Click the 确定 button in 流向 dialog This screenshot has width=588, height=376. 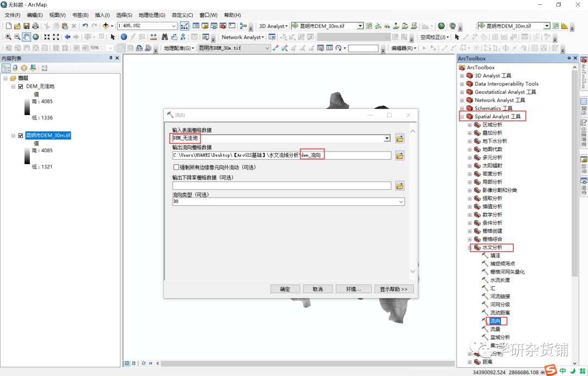[285, 289]
